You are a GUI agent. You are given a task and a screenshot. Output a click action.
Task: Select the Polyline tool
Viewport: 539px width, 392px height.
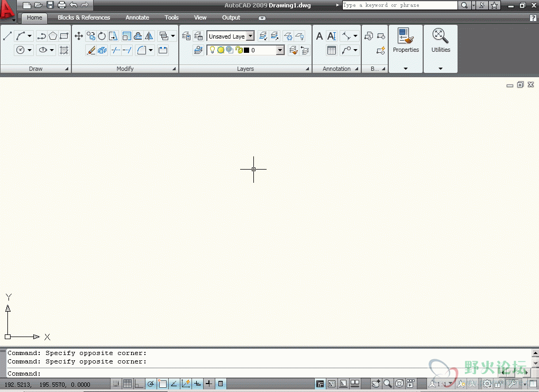(42, 36)
